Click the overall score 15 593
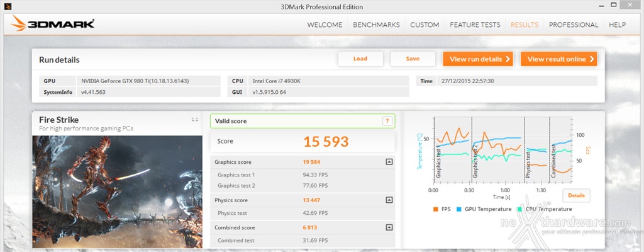Image resolution: width=644 pixels, height=252 pixels. pyautogui.click(x=326, y=141)
